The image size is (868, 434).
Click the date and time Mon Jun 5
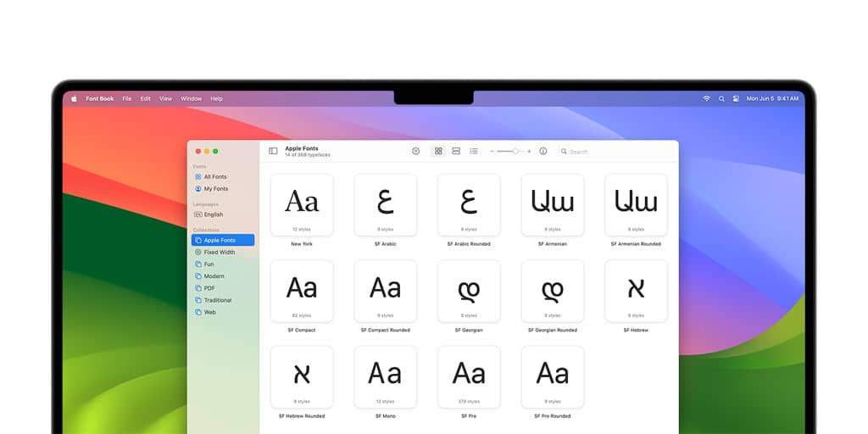[772, 98]
